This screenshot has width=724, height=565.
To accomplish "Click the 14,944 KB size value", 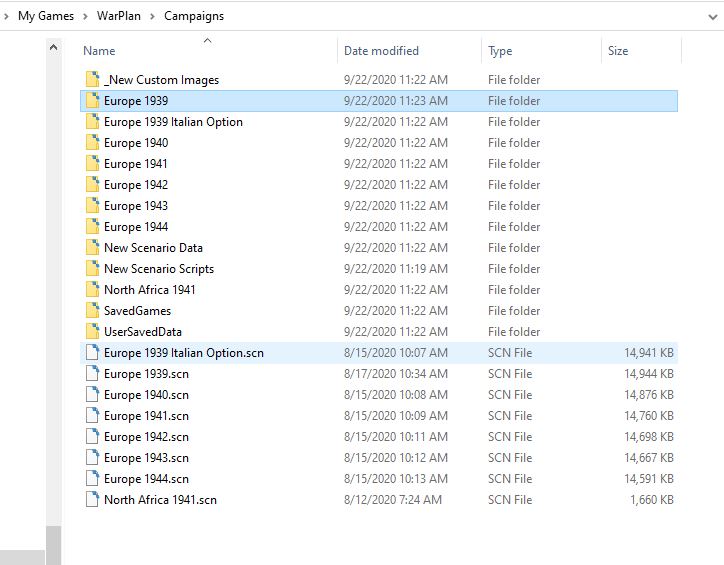I will [649, 374].
